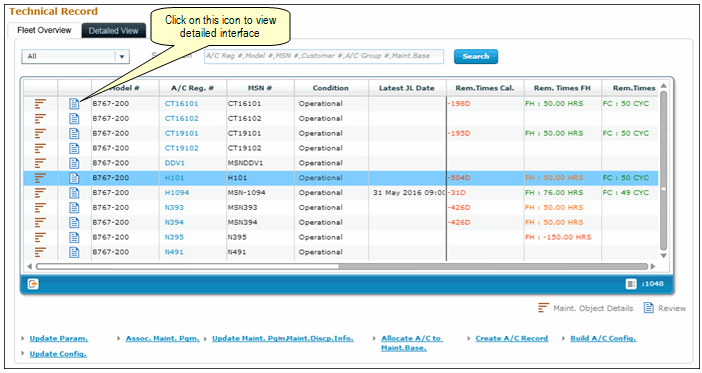Click Review icon in the DDV1 row

click(74, 163)
